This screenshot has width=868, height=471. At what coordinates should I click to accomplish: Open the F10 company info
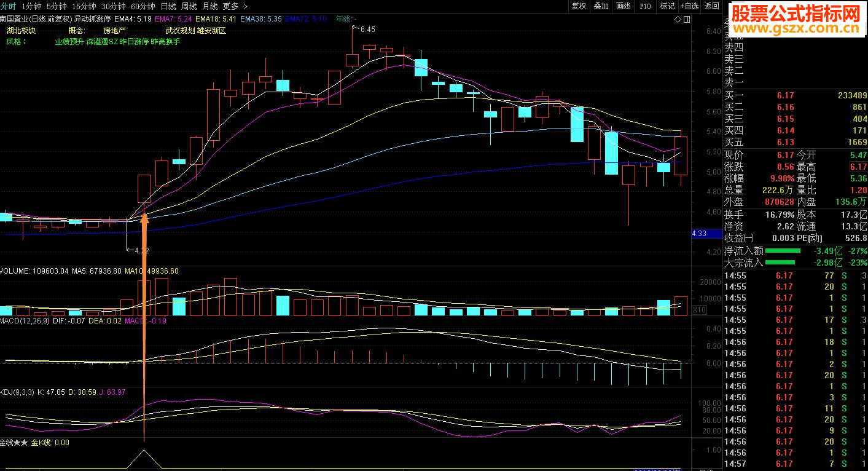coord(645,6)
